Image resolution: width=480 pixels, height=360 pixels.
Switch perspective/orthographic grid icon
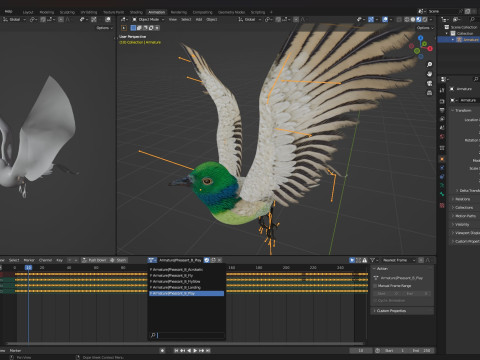[x=430, y=93]
